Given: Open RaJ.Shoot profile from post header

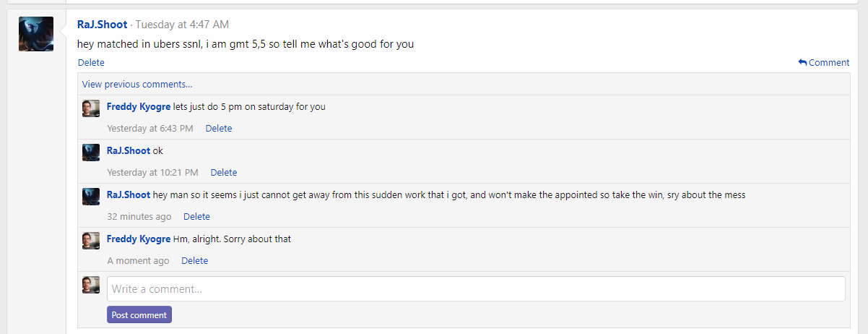Looking at the screenshot, I should click(102, 25).
